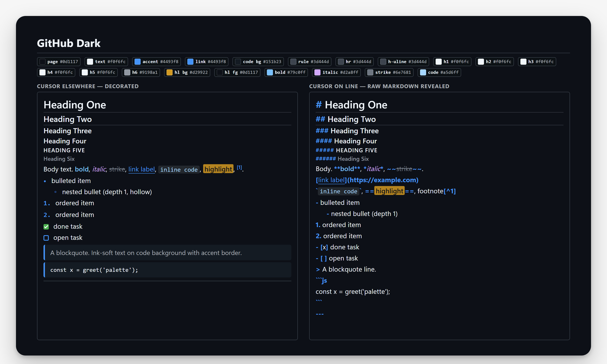Viewport: 607px width, 364px height.
Task: Click decorated HEADING FIVE text
Action: [x=64, y=150]
